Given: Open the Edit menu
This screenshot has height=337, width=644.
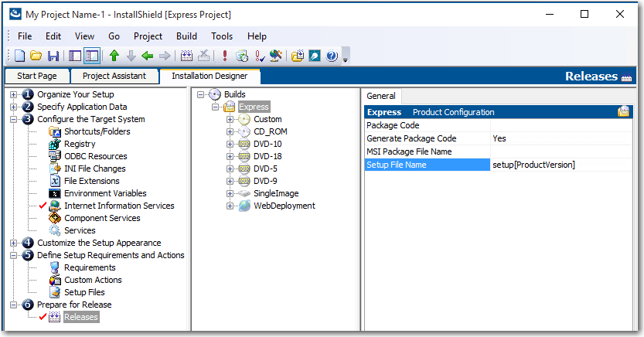Looking at the screenshot, I should [x=53, y=36].
